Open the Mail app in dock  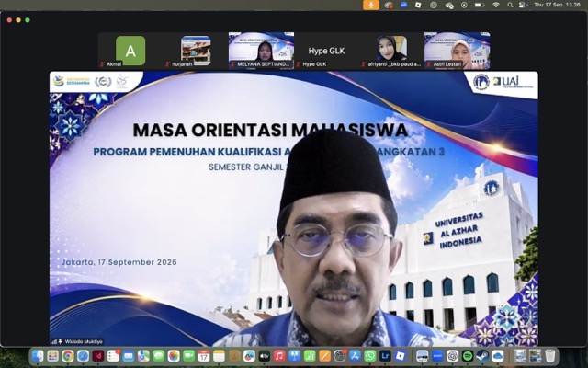point(129,356)
